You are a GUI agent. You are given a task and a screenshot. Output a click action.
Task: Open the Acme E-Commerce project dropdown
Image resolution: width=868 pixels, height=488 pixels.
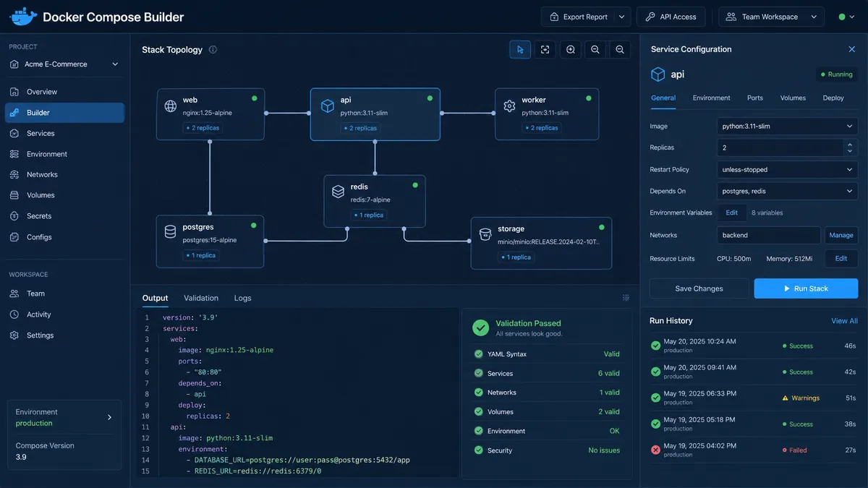click(x=64, y=64)
